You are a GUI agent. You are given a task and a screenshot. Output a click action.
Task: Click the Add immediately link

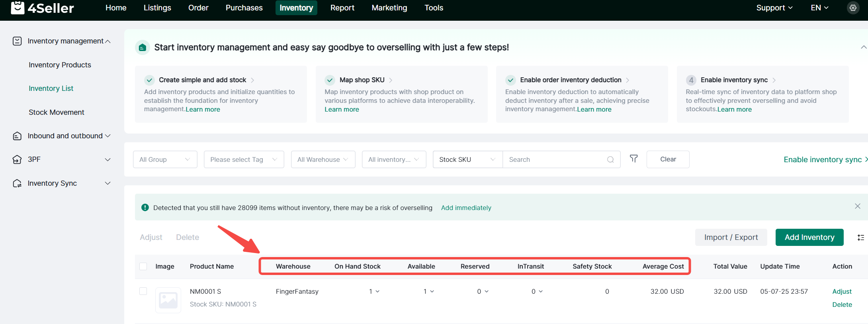tap(466, 208)
